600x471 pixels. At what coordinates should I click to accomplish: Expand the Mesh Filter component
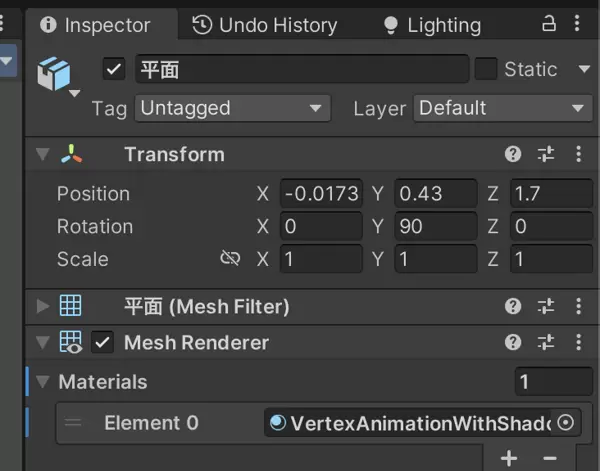coord(42,307)
